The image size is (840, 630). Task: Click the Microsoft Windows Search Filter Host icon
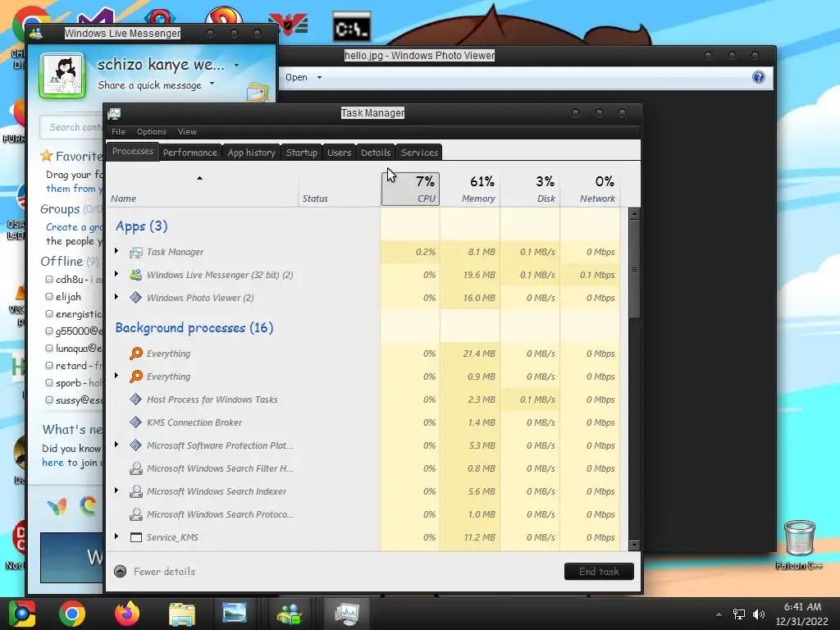pyautogui.click(x=136, y=468)
